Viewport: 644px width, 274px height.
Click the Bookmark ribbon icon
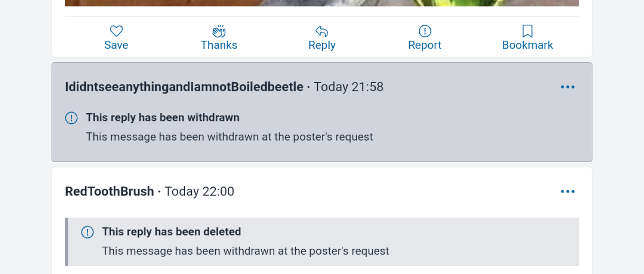point(527,31)
